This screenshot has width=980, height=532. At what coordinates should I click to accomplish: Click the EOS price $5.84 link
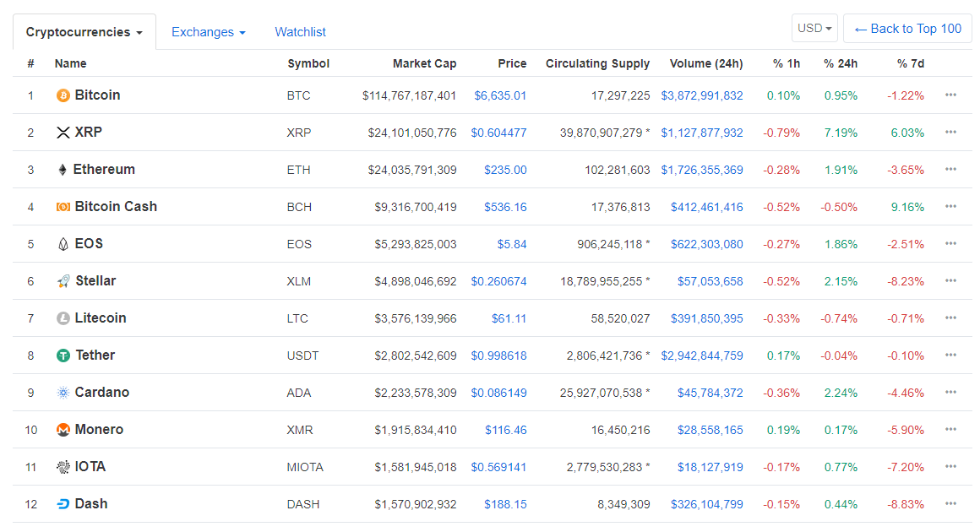tap(511, 244)
